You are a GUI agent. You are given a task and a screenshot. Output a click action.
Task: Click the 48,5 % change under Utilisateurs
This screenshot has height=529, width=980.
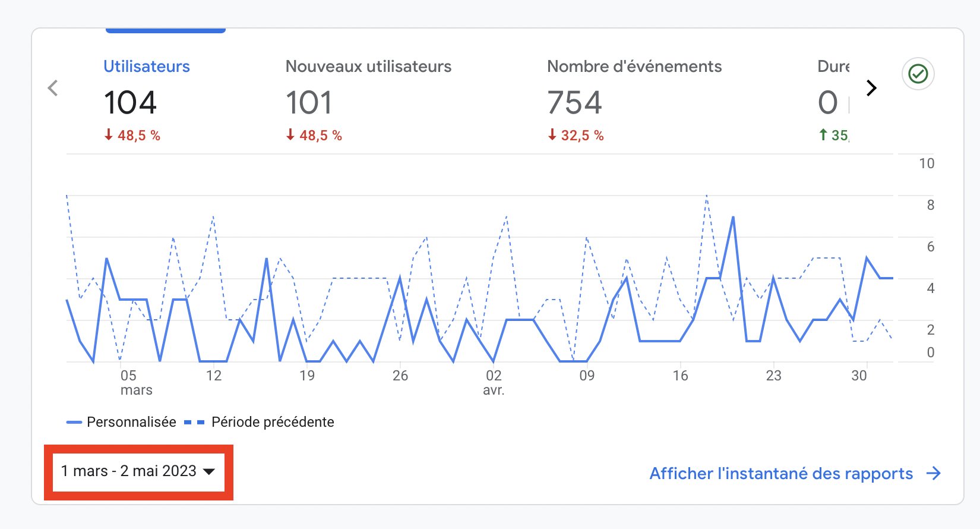(132, 136)
